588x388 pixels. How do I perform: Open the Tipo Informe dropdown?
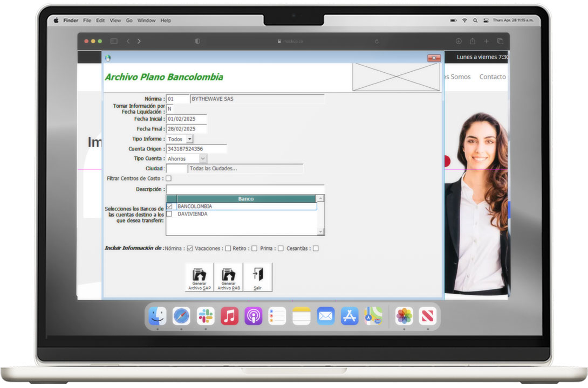coord(190,139)
